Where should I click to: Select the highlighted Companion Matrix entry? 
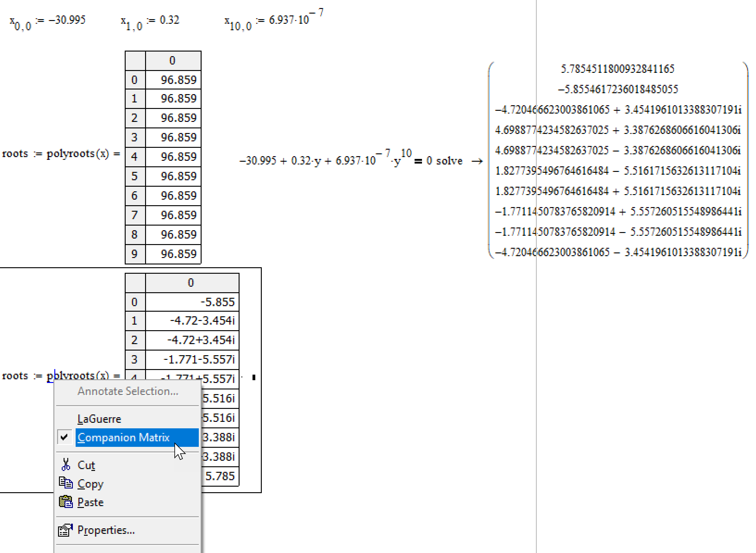123,437
